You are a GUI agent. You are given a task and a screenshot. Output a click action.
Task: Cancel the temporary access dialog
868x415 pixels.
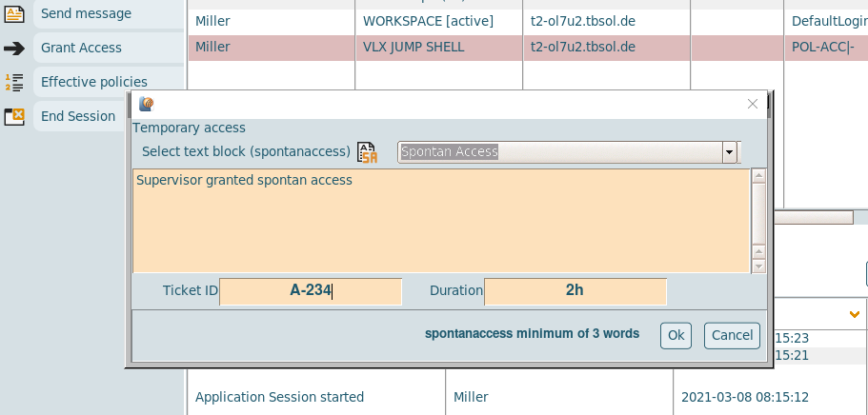click(x=732, y=335)
